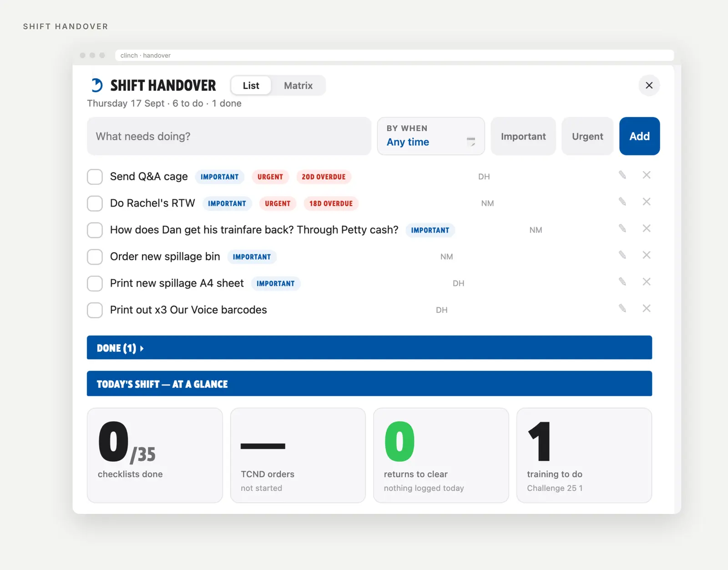Viewport: 728px width, 570px height.
Task: Click NM initials on Dan trainfare row
Action: point(536,230)
